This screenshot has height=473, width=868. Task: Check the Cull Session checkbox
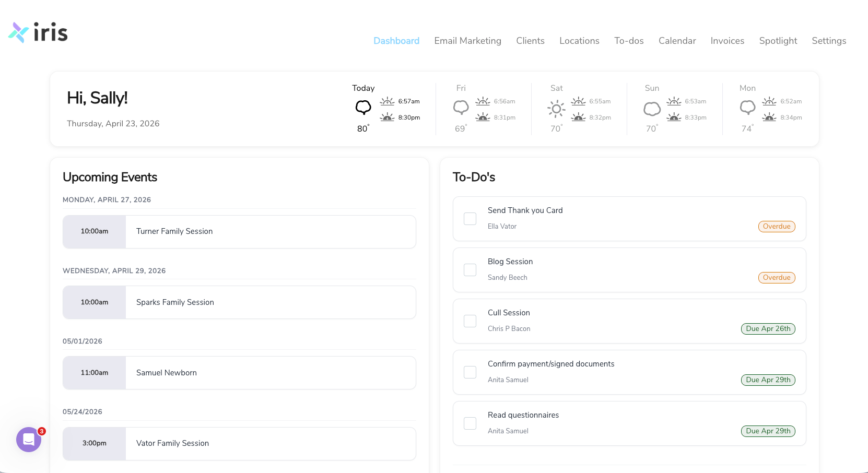point(470,321)
